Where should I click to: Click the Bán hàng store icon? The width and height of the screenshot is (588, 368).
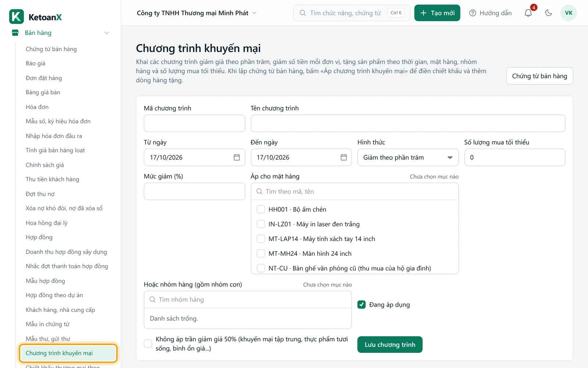point(15,33)
